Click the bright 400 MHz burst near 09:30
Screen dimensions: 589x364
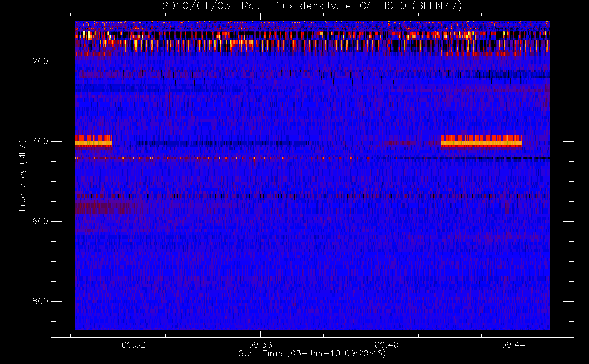pos(94,141)
